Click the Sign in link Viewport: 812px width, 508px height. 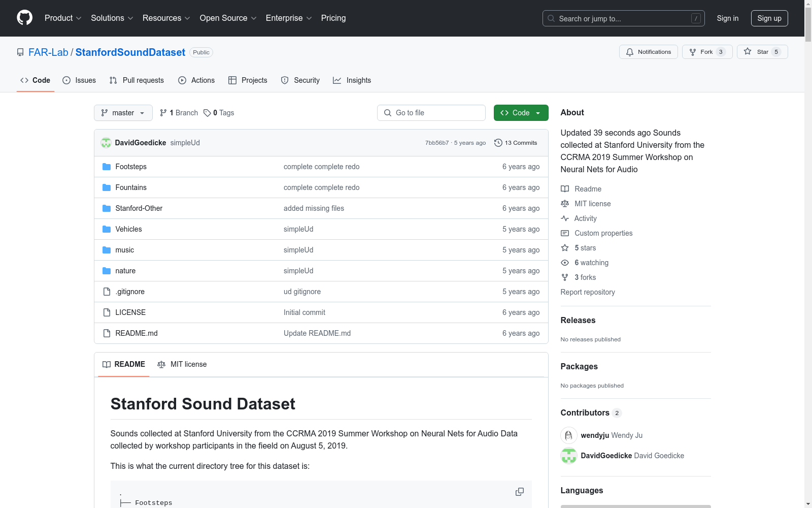[x=728, y=18]
